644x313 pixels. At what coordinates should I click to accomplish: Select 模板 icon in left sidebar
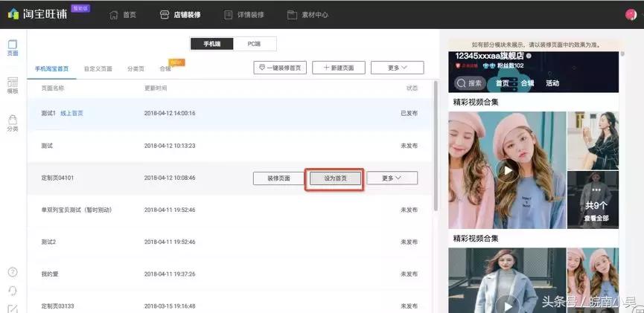[x=13, y=85]
